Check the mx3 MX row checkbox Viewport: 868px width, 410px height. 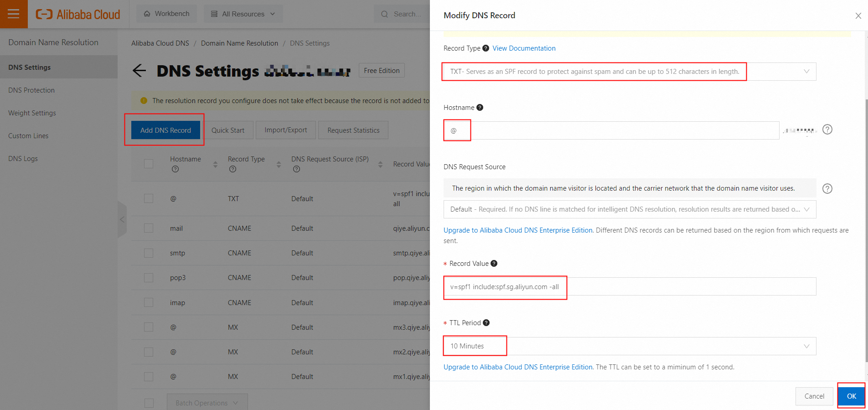[149, 327]
